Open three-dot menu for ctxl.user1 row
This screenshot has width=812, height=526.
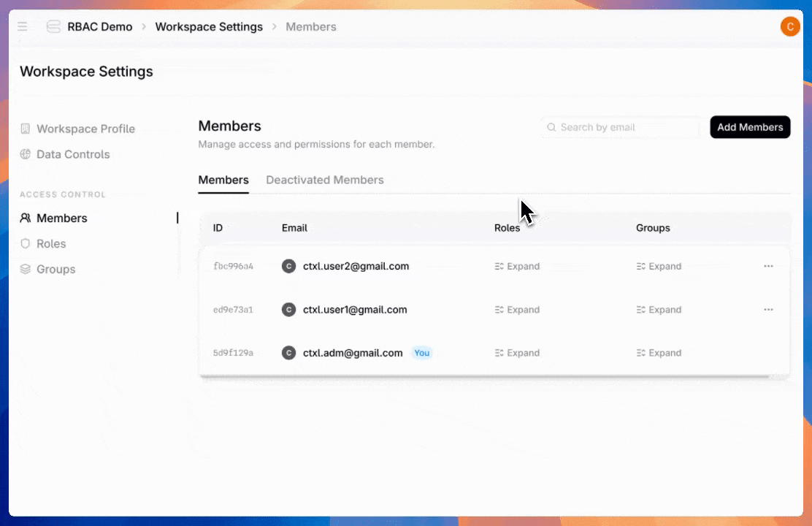point(768,310)
